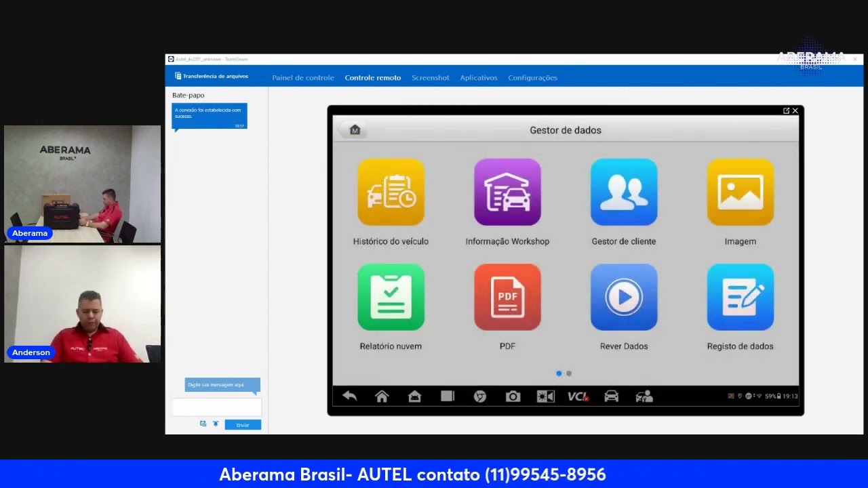Open the Histórico do veículo app
The height and width of the screenshot is (488, 868).
pyautogui.click(x=391, y=192)
